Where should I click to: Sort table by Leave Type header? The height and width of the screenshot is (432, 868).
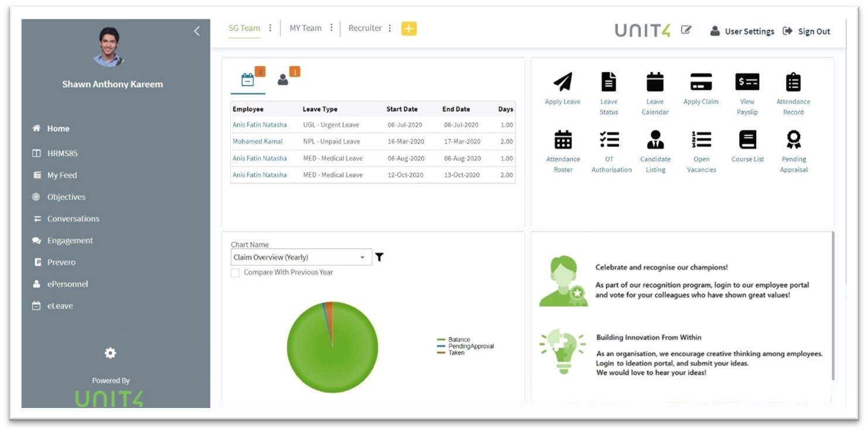coord(320,109)
